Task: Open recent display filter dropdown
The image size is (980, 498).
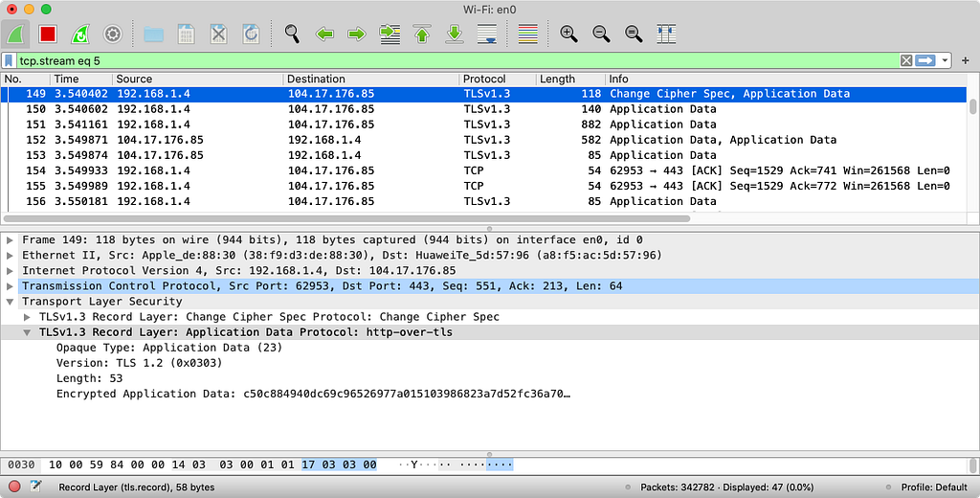Action: coord(945,60)
